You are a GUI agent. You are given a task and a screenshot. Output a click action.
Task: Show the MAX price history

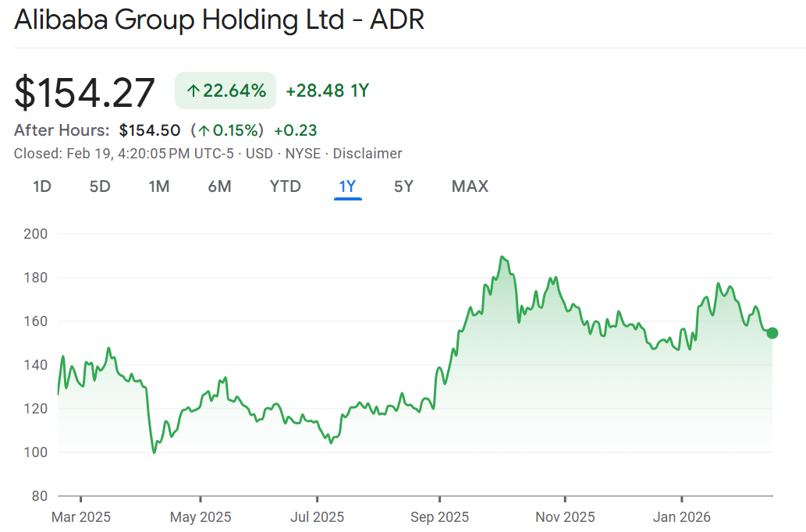(470, 186)
